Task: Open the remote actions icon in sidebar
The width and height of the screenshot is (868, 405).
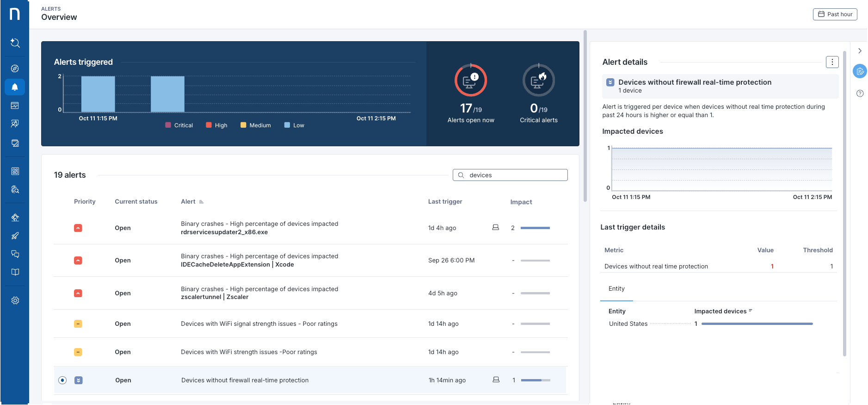Action: pyautogui.click(x=15, y=218)
